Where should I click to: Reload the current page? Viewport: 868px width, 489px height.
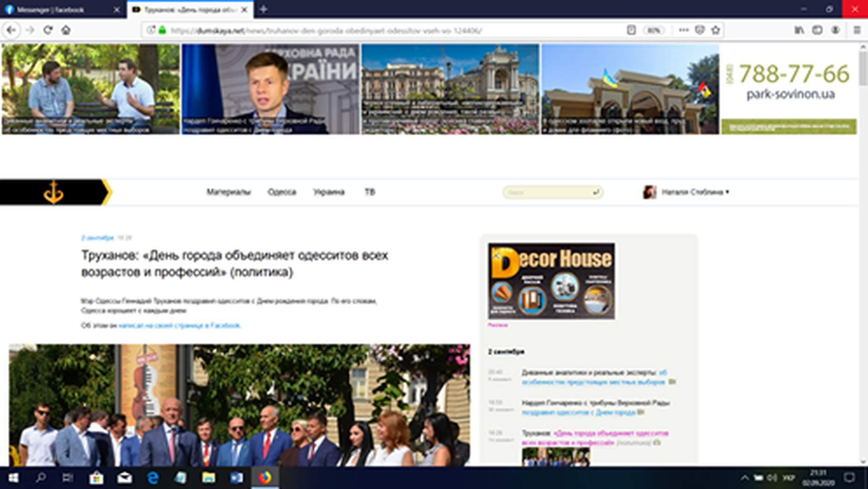click(x=48, y=30)
